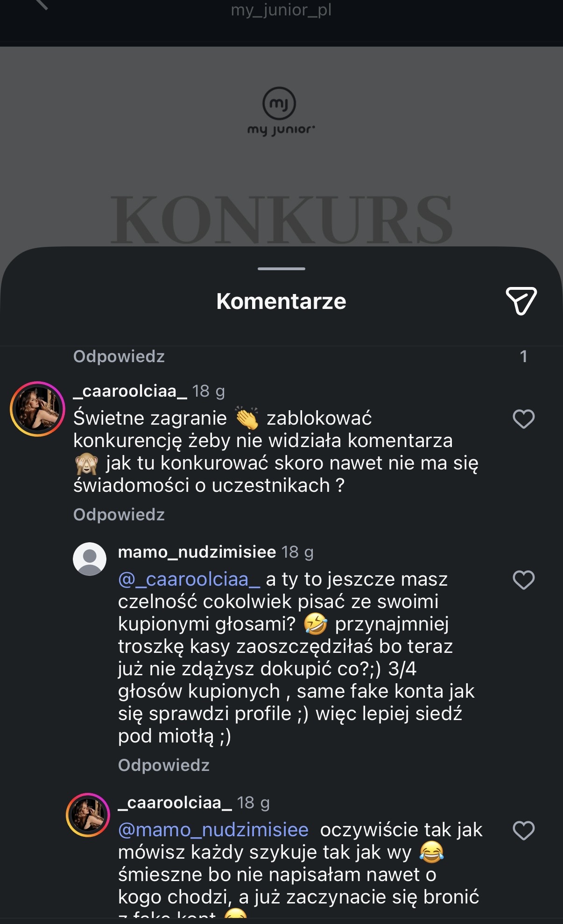
Task: Tap username _caaroolciaa_ on first comment
Action: [130, 391]
